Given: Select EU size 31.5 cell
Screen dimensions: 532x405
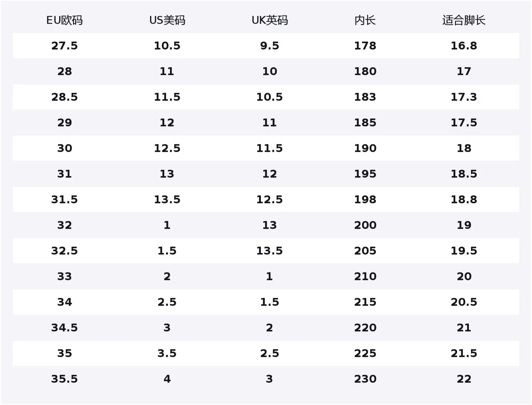Looking at the screenshot, I should pos(65,199).
